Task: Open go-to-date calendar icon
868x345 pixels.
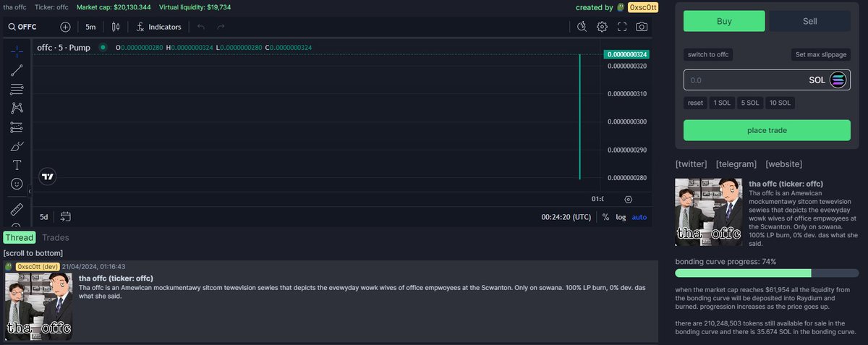Action: (66, 216)
